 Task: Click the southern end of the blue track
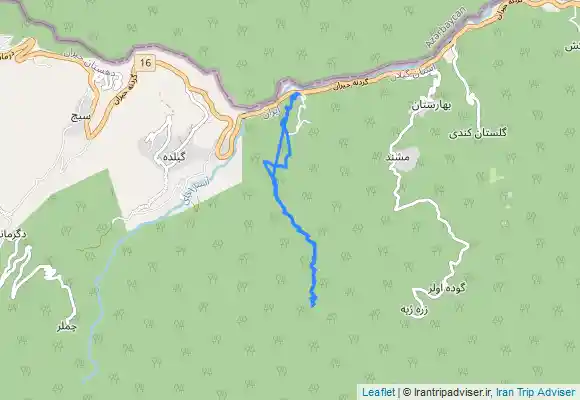click(x=313, y=305)
